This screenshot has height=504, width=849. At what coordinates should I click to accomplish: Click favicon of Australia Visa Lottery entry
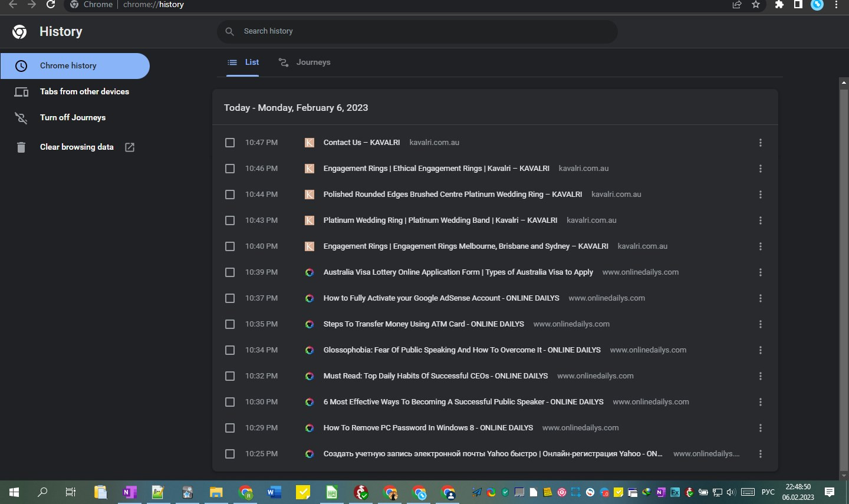(309, 272)
